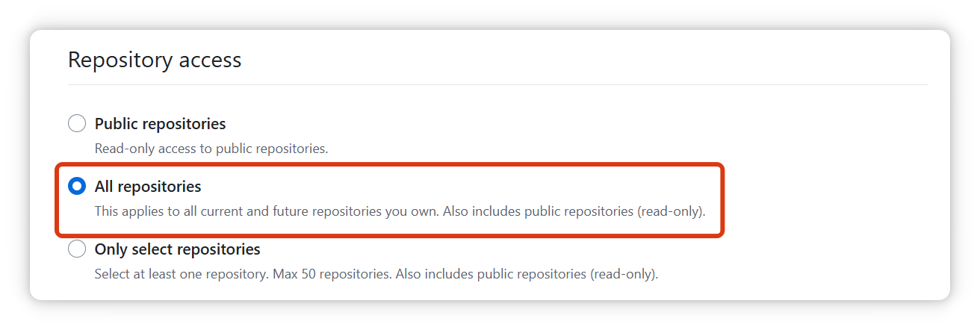Choose the All repositories radio button

[77, 186]
